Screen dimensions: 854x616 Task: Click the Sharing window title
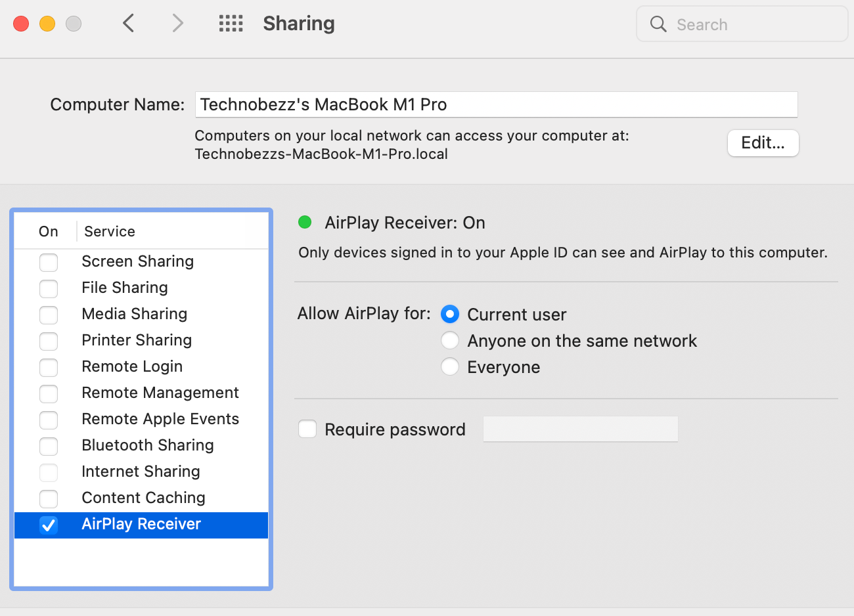pyautogui.click(x=299, y=24)
